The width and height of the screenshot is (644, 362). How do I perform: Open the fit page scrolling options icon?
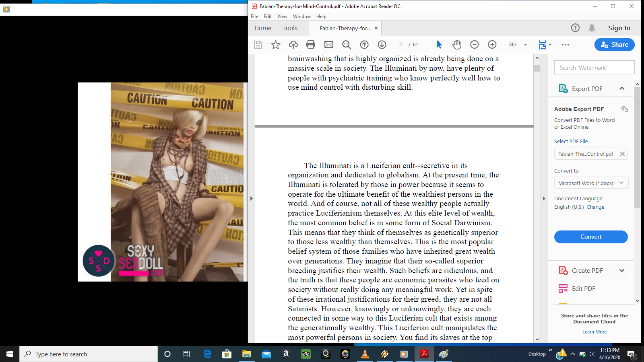[545, 45]
